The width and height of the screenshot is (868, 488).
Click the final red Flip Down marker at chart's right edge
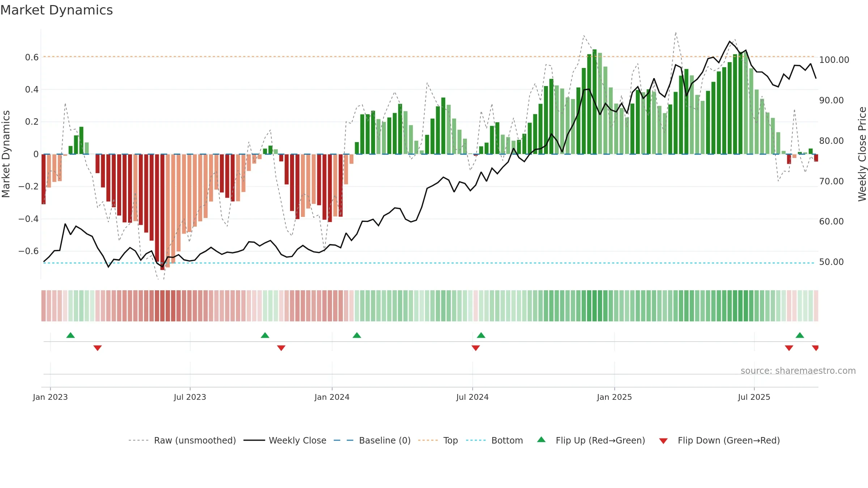(x=815, y=348)
